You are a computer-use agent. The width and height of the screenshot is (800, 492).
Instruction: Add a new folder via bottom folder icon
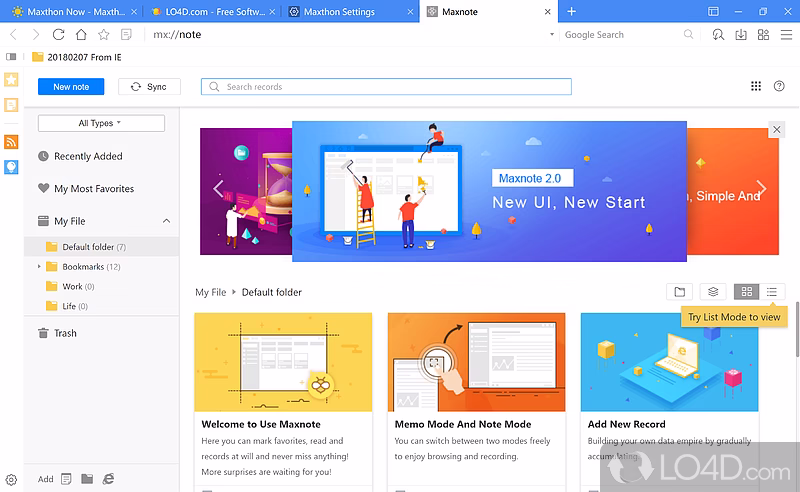(87, 479)
